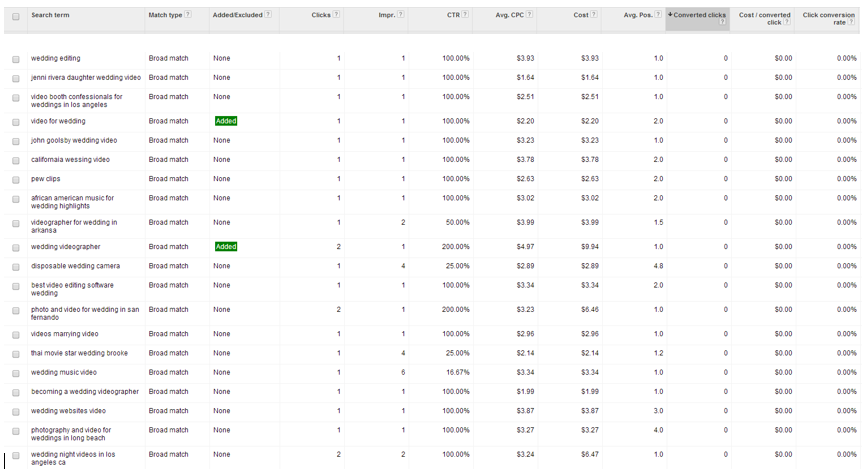Select the 'pew clips' row checkbox
The image size is (868, 469).
(15, 180)
